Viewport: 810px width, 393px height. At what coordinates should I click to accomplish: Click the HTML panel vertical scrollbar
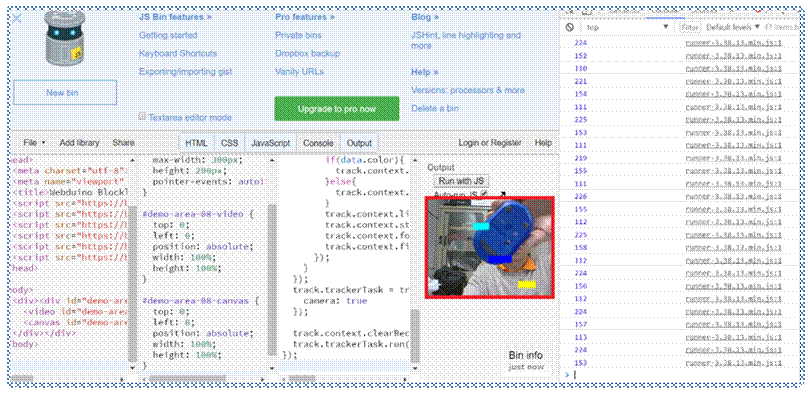point(133,284)
